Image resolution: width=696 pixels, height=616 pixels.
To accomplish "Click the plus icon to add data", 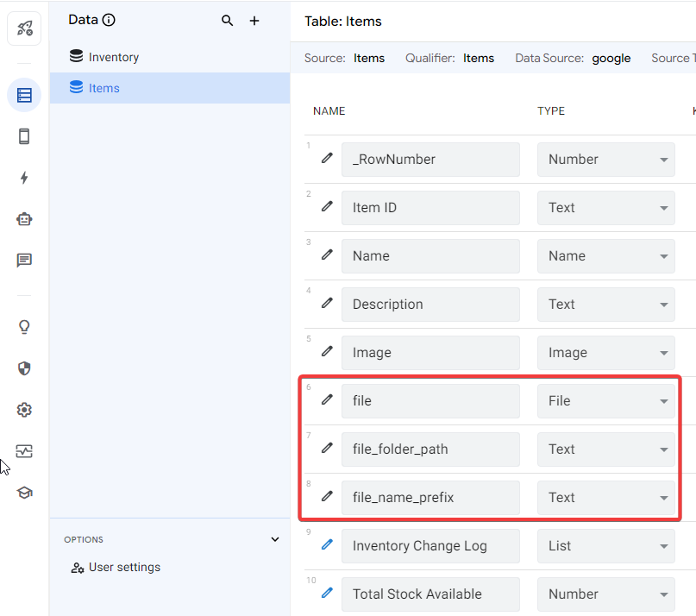I will click(x=254, y=21).
